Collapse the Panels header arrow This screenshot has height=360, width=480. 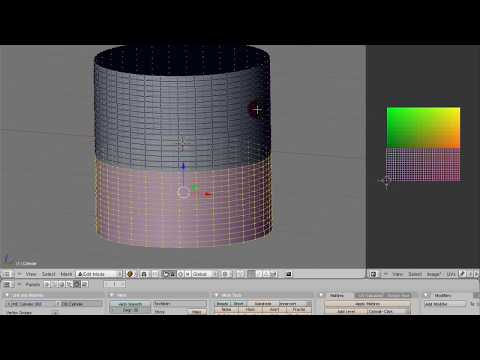pyautogui.click(x=19, y=284)
